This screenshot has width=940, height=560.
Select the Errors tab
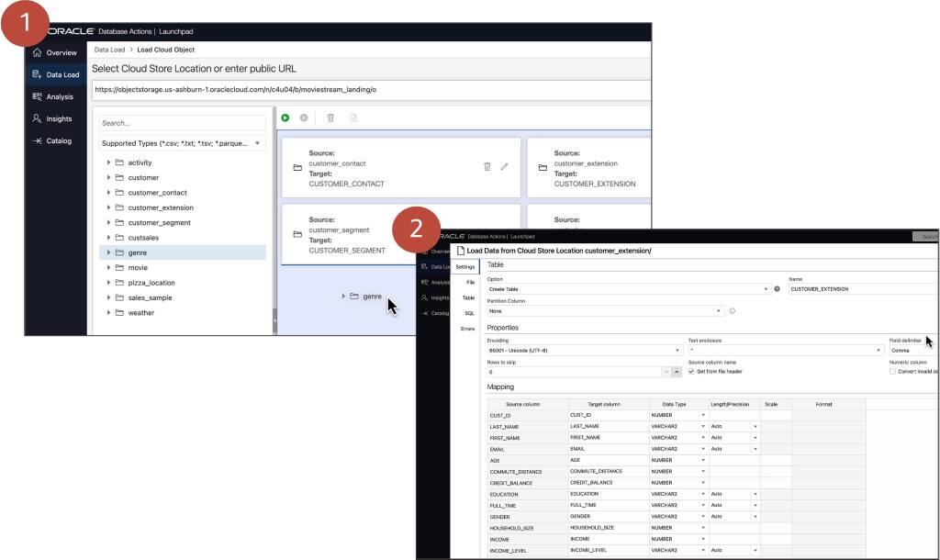(469, 328)
